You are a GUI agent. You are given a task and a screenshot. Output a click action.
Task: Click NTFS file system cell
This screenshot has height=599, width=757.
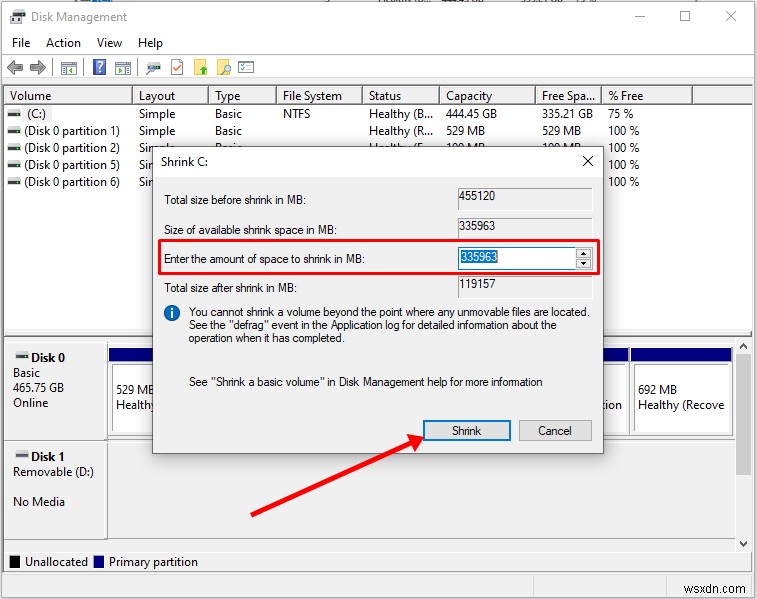tap(296, 114)
